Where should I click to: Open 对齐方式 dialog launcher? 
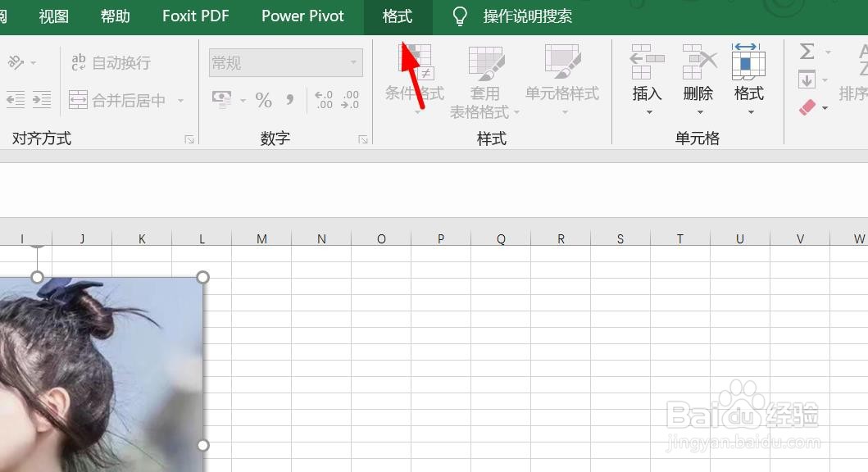pos(189,139)
